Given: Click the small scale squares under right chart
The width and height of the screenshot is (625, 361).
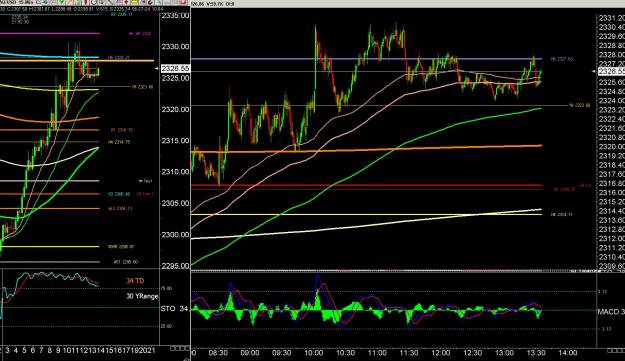Looking at the screenshot, I should point(615,350).
